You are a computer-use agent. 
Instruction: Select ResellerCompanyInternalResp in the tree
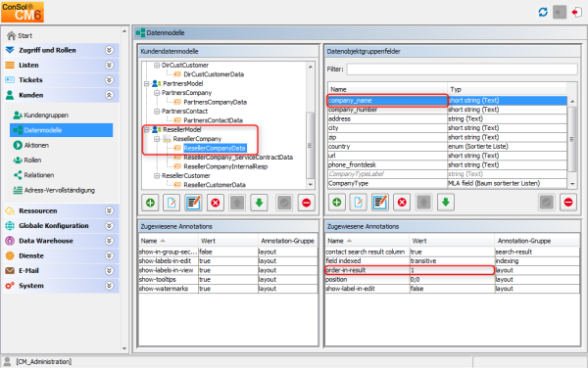coord(225,166)
